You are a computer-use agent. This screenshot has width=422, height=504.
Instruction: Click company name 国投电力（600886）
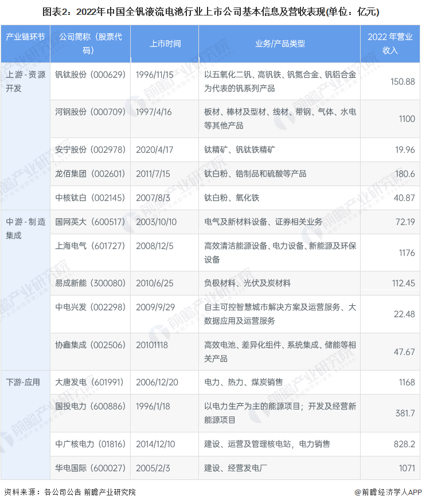tap(90, 406)
